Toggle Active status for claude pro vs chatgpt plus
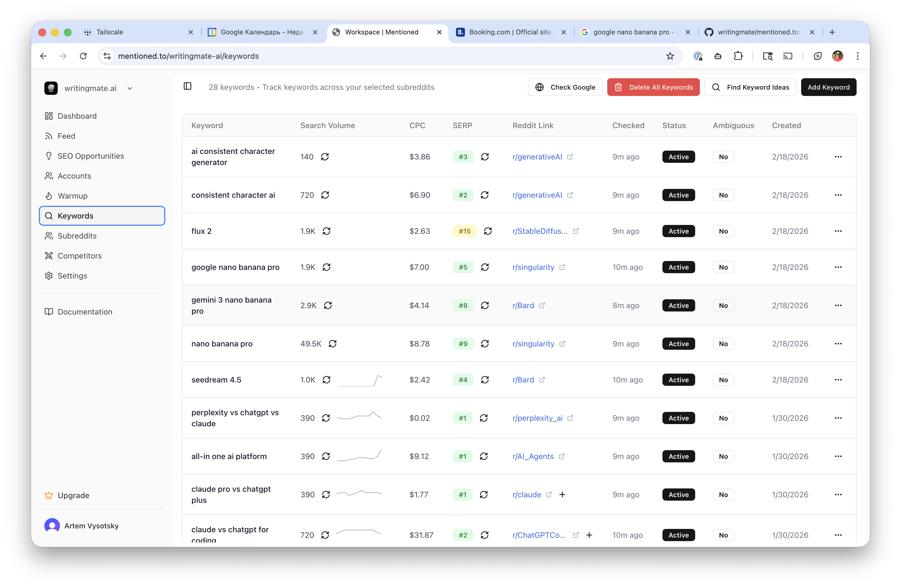The image size is (901, 588). [x=679, y=495]
